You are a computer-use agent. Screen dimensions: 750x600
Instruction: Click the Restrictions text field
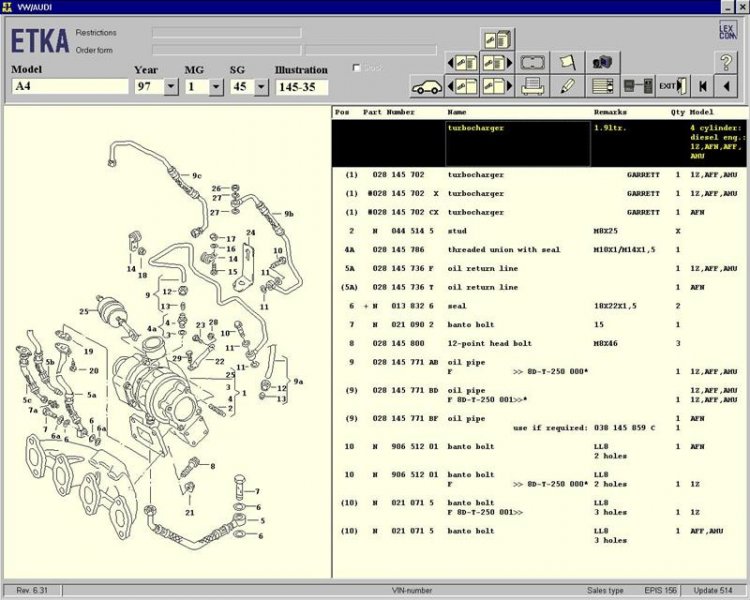pyautogui.click(x=226, y=32)
